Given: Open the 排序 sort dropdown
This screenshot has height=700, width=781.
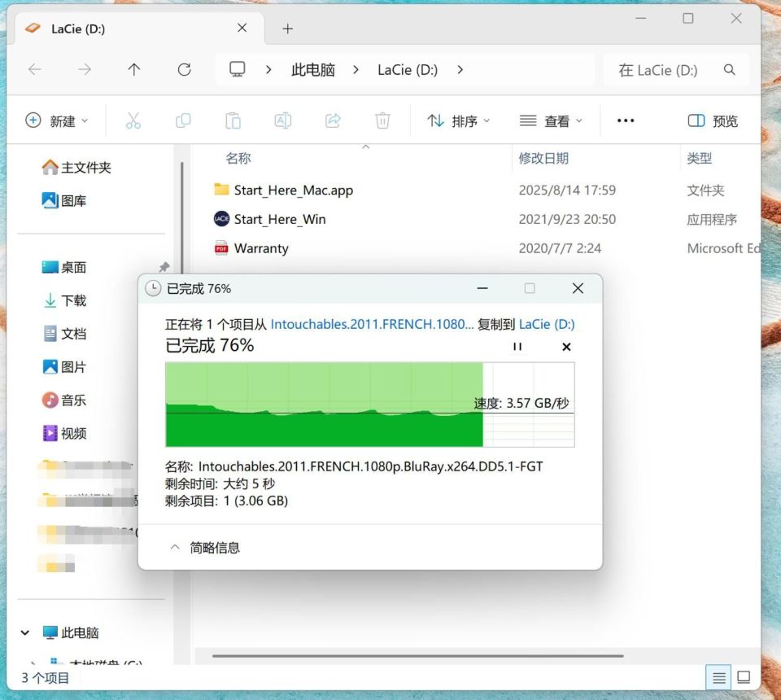Looking at the screenshot, I should (x=459, y=120).
